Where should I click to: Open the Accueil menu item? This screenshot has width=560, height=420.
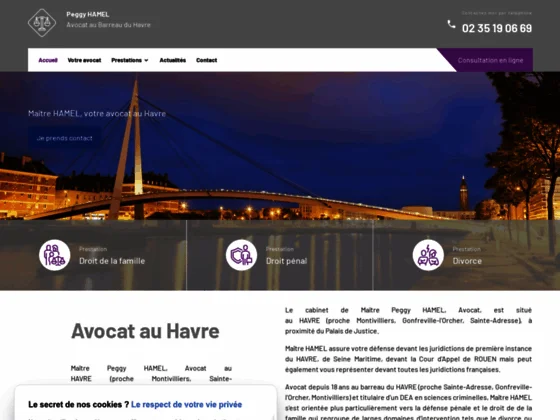point(48,60)
